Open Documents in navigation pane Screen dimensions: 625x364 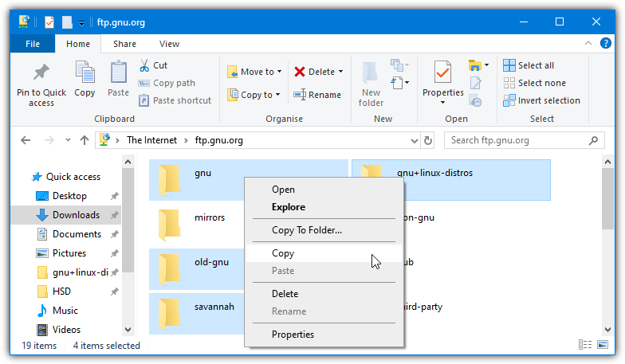tap(77, 234)
